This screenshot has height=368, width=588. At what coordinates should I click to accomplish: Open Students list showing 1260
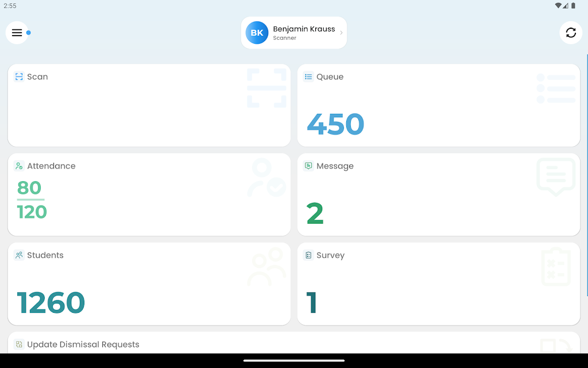pyautogui.click(x=51, y=302)
